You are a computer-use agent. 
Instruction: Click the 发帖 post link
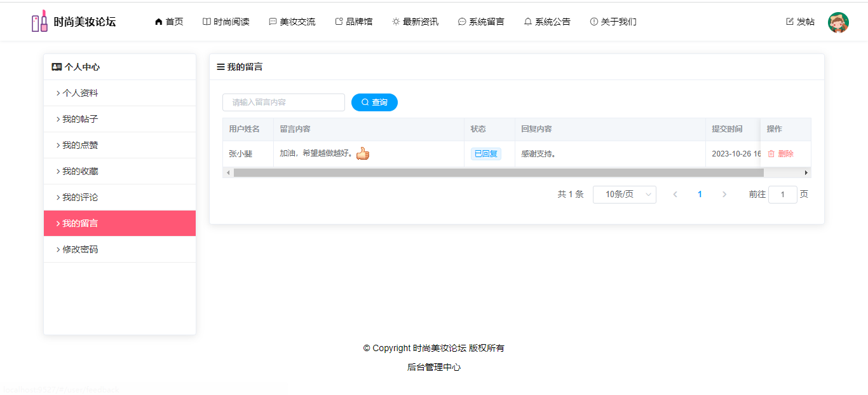coord(801,22)
